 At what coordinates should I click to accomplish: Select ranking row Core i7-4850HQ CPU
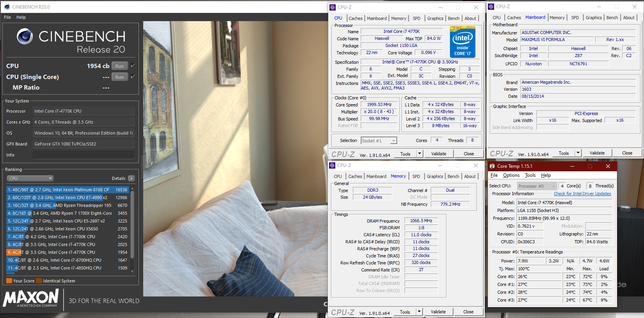67,268
